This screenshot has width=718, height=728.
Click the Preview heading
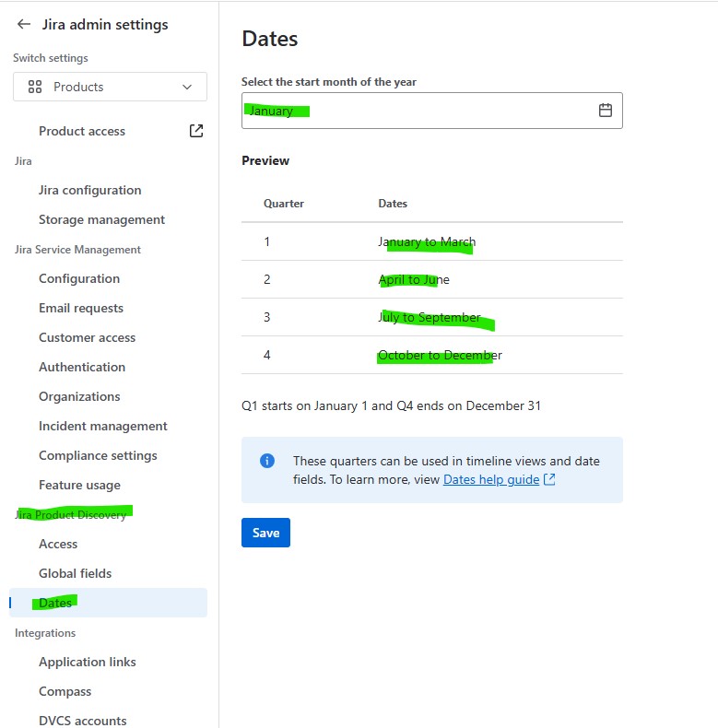[x=265, y=160]
